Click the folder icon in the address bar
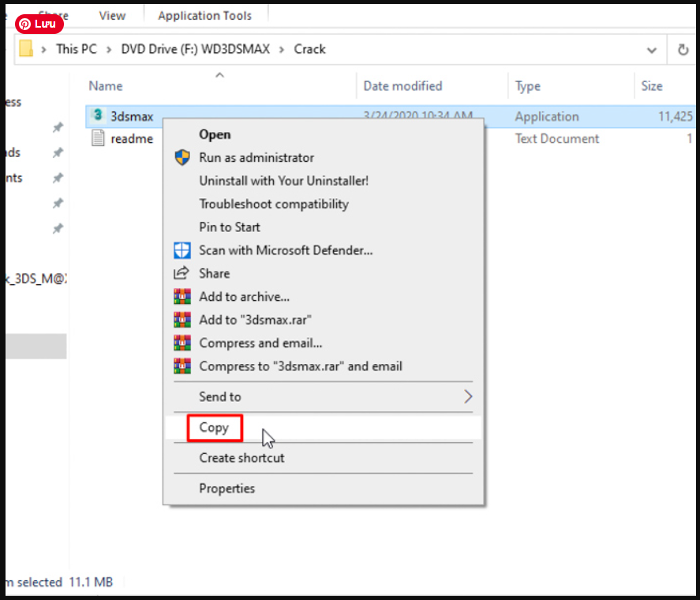 coord(26,49)
